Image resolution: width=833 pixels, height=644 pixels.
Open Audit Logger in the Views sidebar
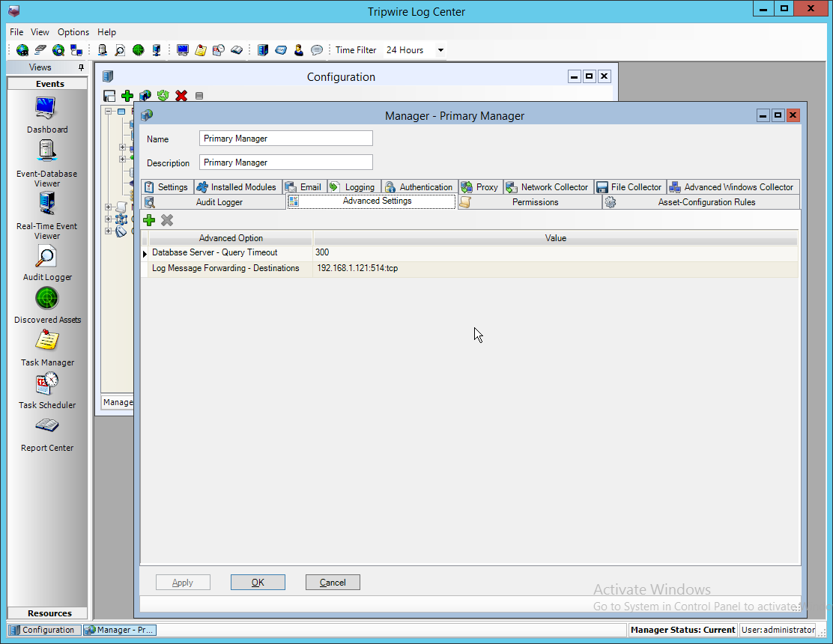click(46, 263)
